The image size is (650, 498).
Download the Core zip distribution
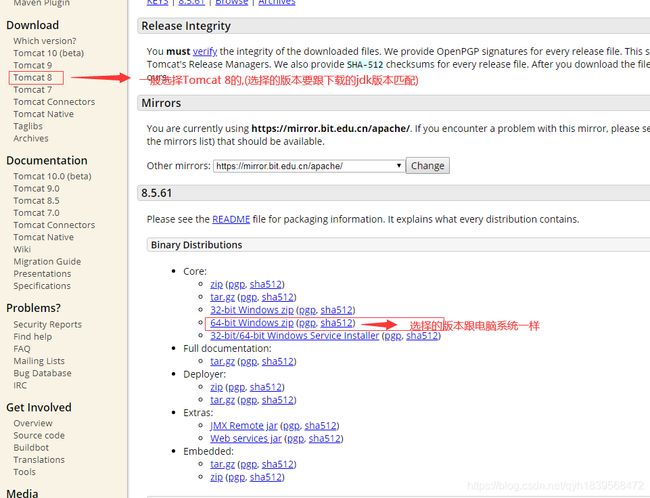[x=216, y=284]
